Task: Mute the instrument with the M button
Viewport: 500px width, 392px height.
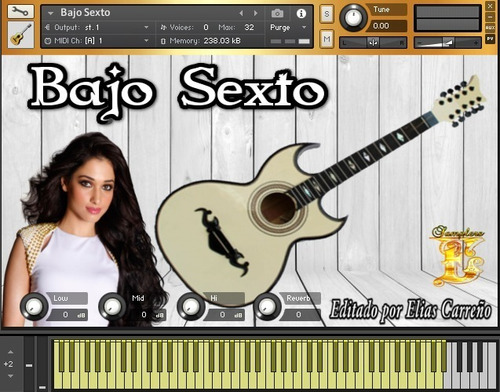Action: coord(327,39)
